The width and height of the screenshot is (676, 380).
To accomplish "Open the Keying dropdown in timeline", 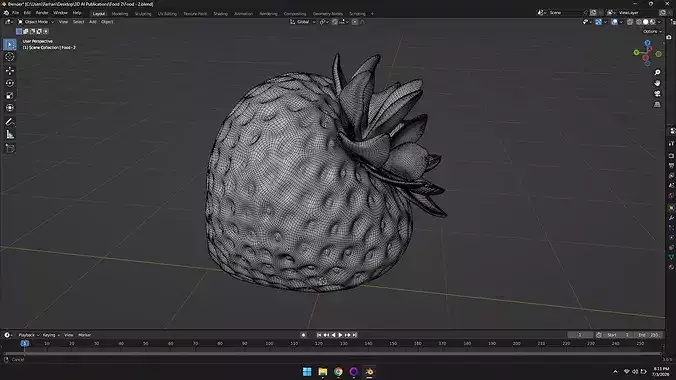I will 51,335.
